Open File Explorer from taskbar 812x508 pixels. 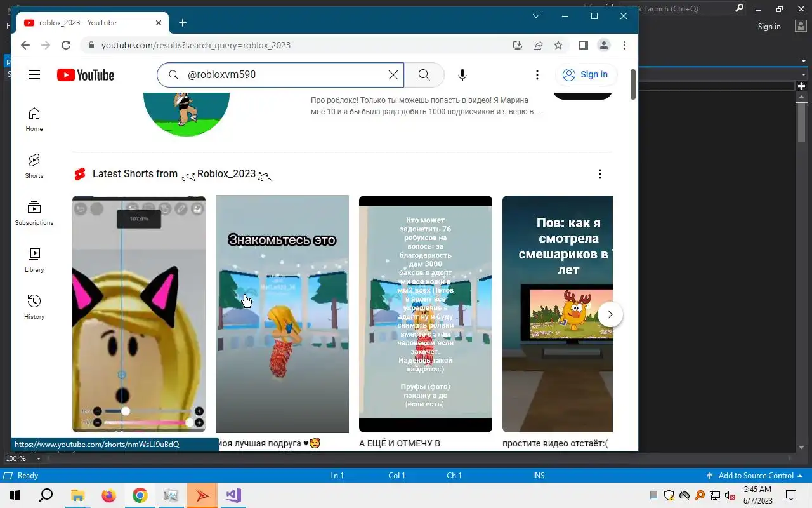(77, 495)
